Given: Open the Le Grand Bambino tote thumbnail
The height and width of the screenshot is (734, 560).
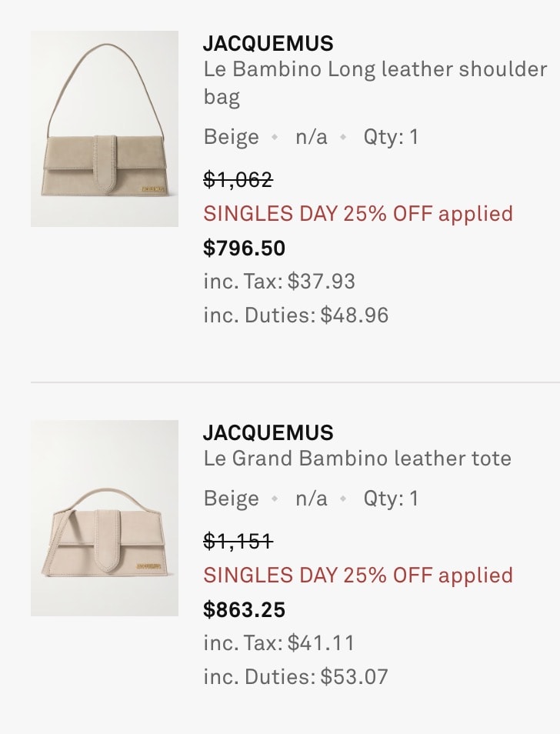Looking at the screenshot, I should (105, 518).
